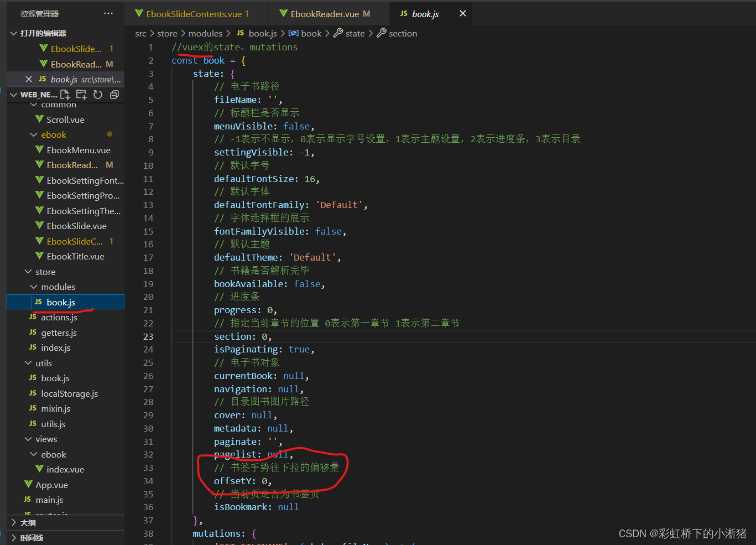This screenshot has height=545, width=756.
Task: Click the 'bookAvailable: false,' code line
Action: [270, 284]
